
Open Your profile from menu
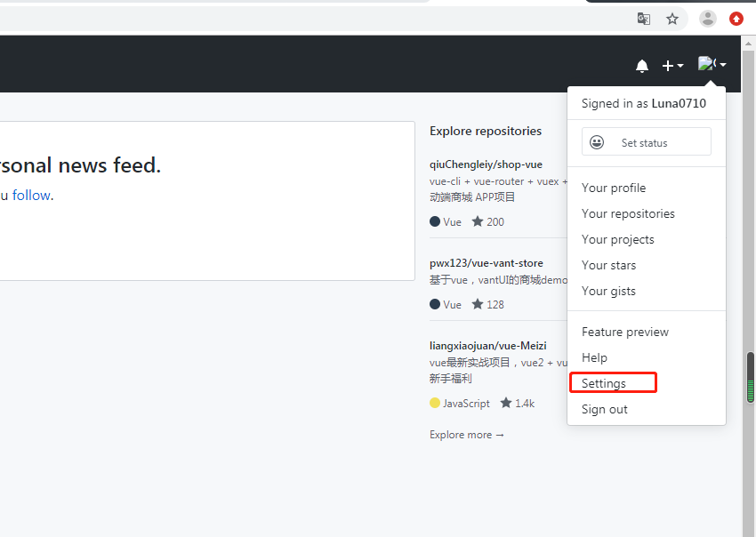point(614,188)
